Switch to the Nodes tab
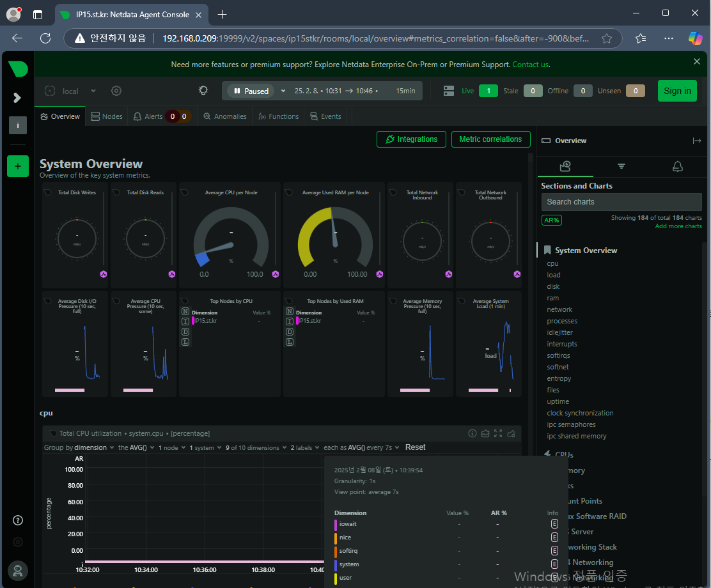The image size is (711, 588). (x=107, y=116)
